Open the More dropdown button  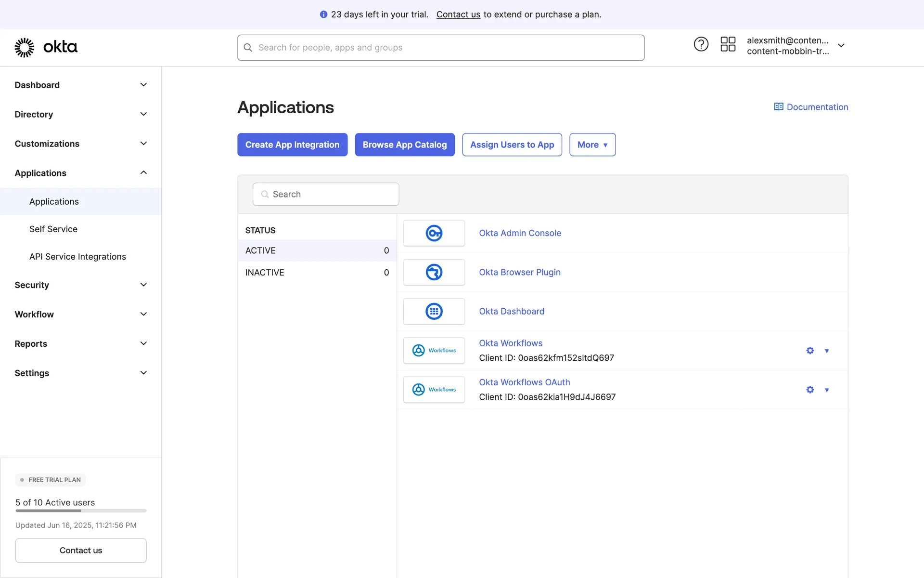[592, 144]
